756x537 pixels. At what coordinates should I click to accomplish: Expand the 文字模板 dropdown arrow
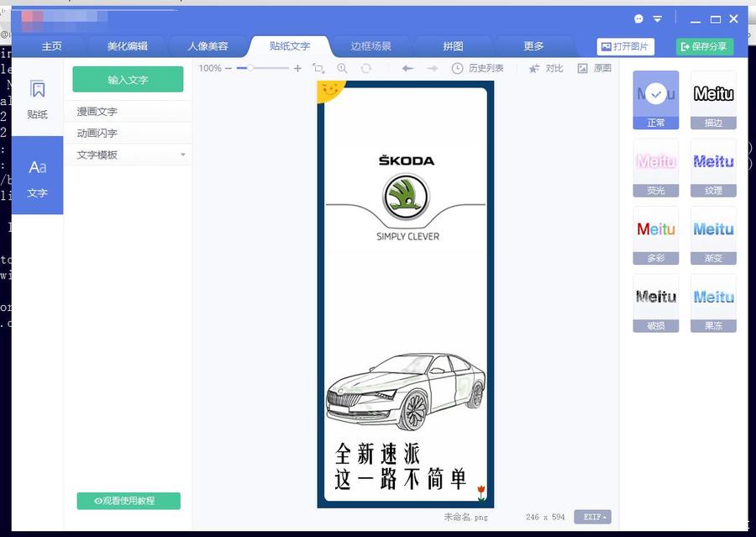pos(183,155)
